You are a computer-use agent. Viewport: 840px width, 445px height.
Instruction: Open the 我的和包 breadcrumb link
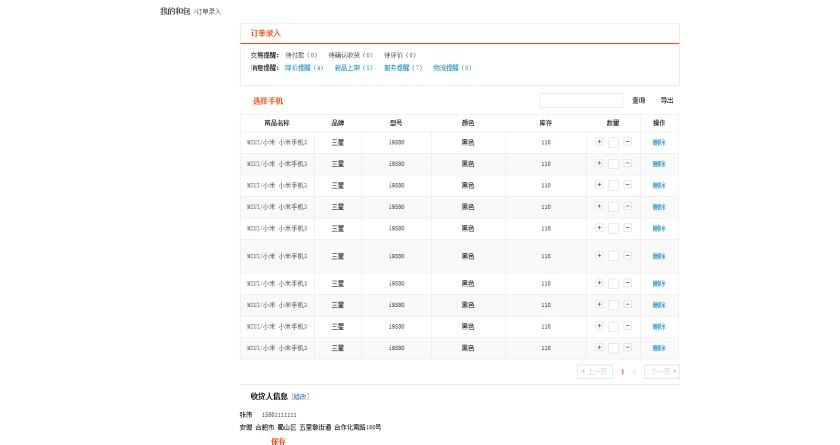point(175,11)
